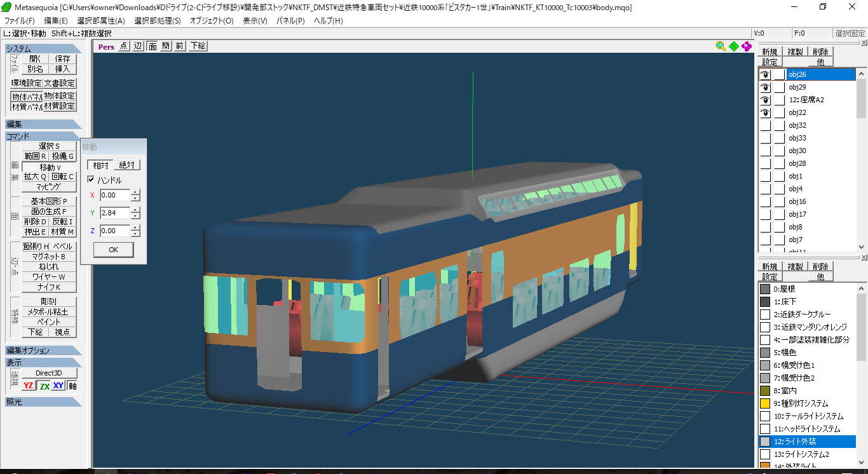The image size is (868, 474).
Task: Switch view to XY axis
Action: pos(58,386)
